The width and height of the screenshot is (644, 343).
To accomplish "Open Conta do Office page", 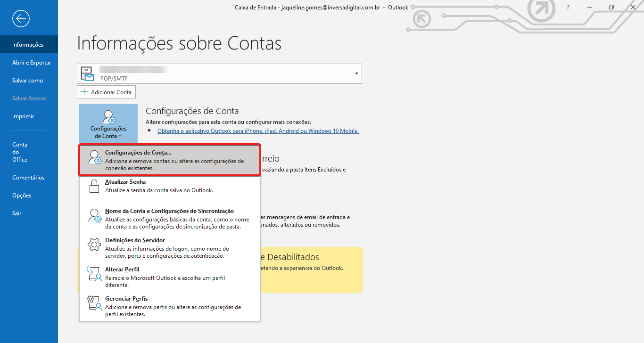I will point(29,152).
